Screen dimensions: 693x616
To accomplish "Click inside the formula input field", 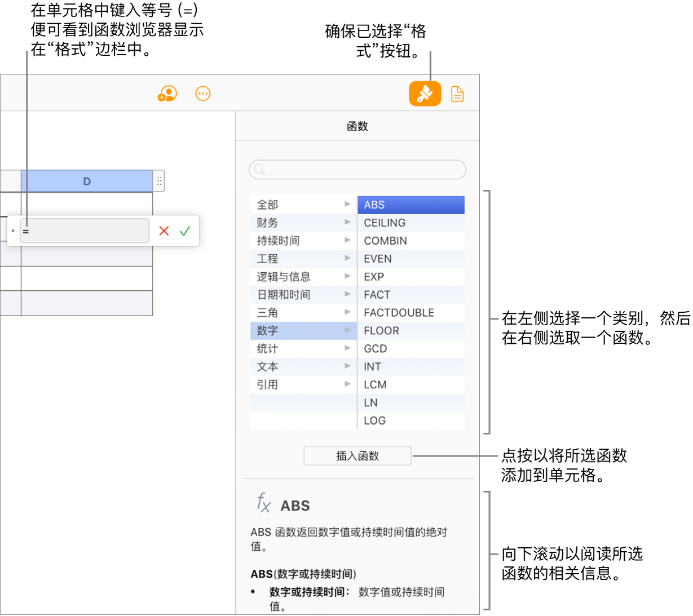I will [x=85, y=231].
